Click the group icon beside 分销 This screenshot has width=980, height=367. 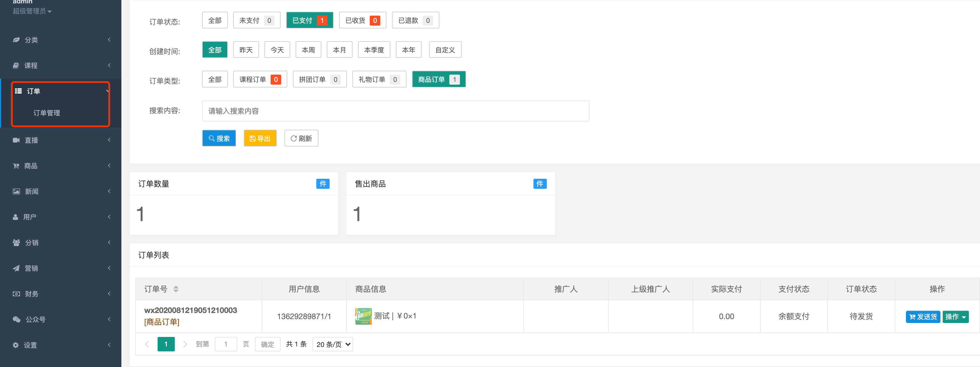(x=16, y=243)
